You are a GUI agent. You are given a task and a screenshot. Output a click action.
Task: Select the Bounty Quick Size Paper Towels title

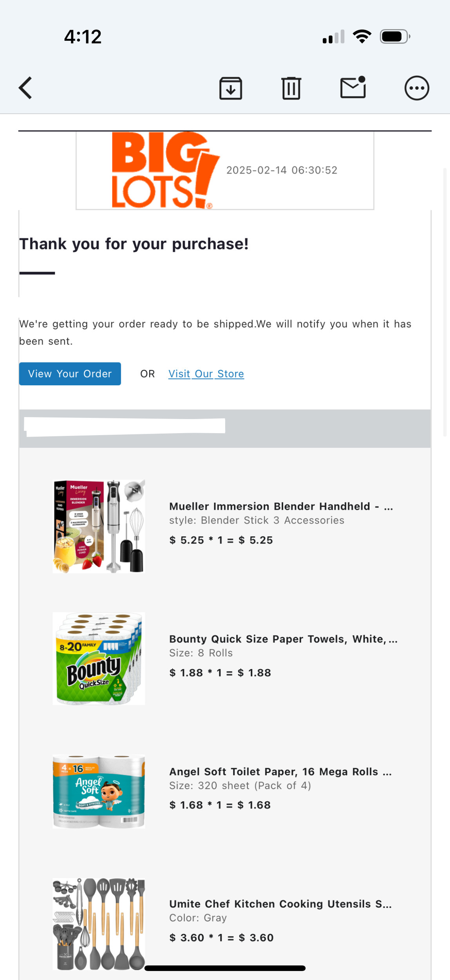pos(283,639)
